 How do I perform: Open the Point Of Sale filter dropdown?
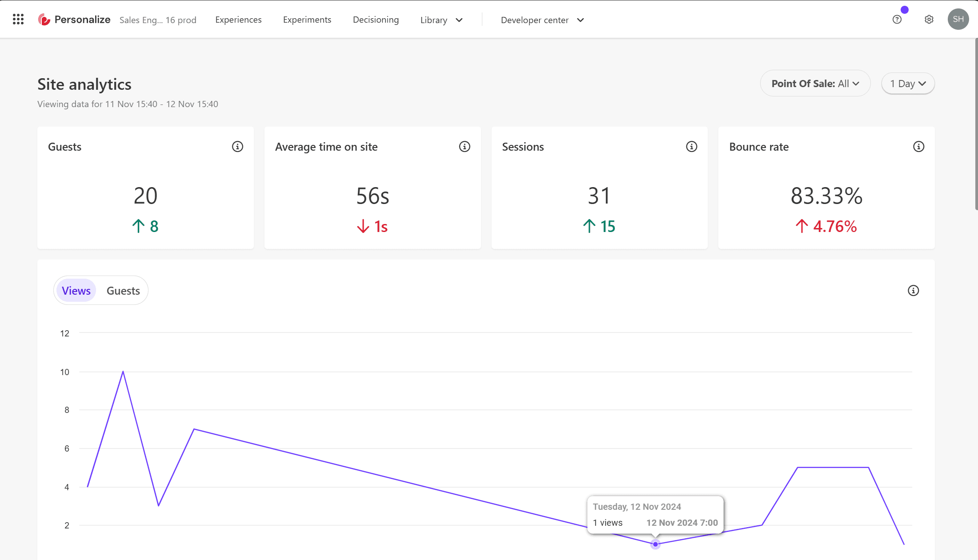pos(815,84)
